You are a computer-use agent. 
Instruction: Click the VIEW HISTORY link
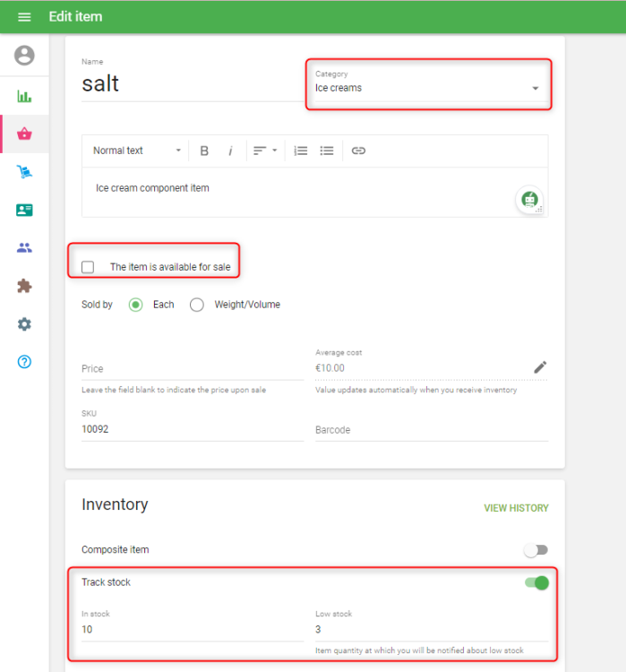(516, 508)
